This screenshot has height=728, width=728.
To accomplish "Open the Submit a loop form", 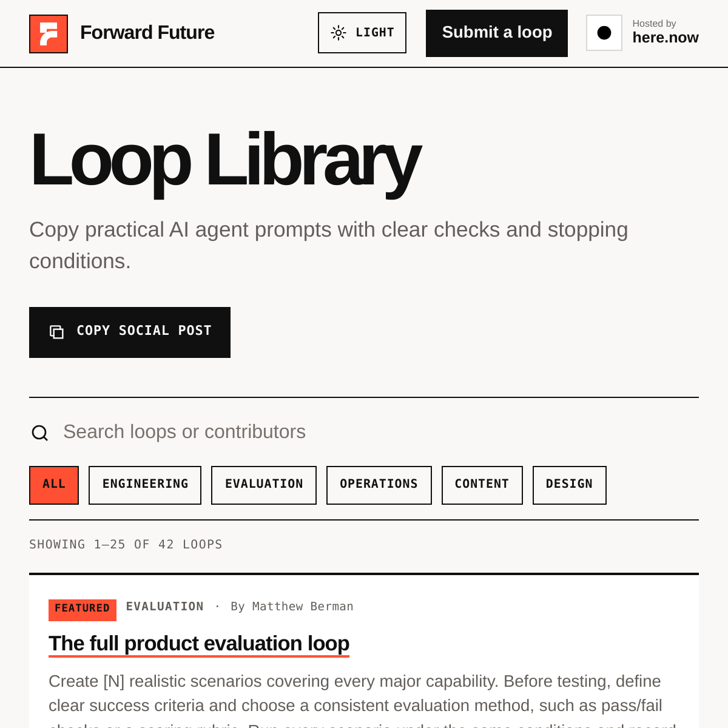I will click(x=497, y=33).
